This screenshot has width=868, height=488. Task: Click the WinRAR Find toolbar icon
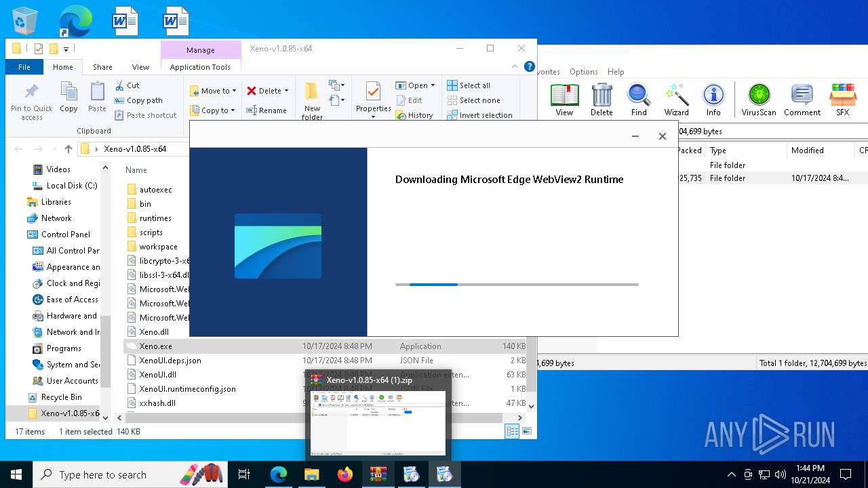(639, 100)
